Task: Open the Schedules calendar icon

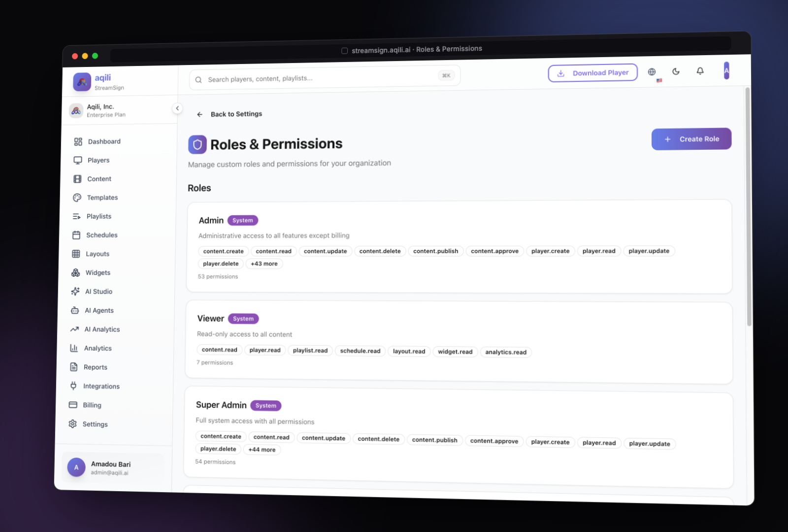Action: pos(76,235)
